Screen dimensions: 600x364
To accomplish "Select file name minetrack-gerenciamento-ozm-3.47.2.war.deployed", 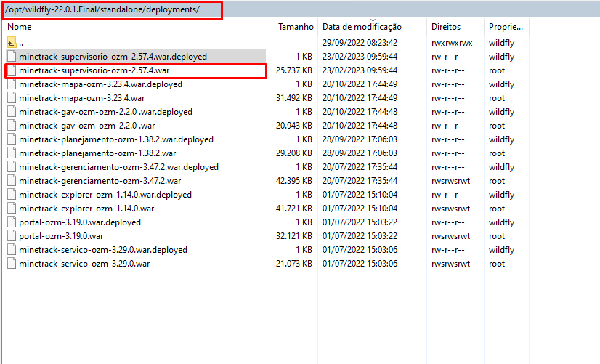I will [x=118, y=167].
